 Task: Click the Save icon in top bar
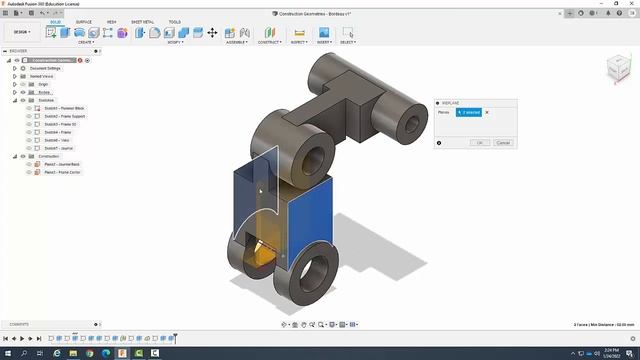tap(31, 13)
